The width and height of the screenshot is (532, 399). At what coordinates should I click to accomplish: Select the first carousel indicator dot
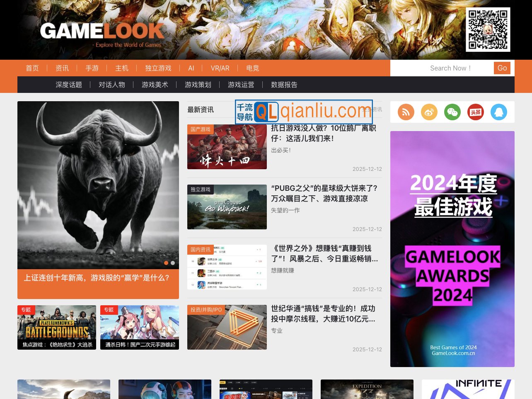pyautogui.click(x=166, y=263)
